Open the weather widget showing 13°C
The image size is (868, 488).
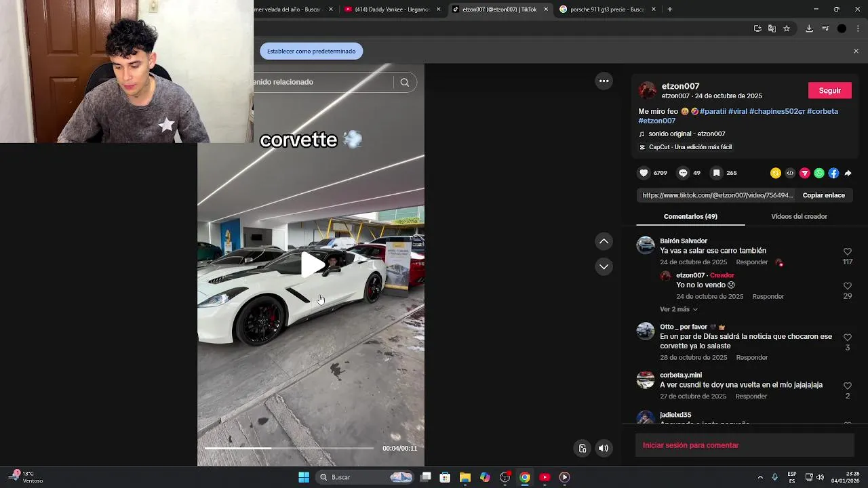pyautogui.click(x=27, y=477)
